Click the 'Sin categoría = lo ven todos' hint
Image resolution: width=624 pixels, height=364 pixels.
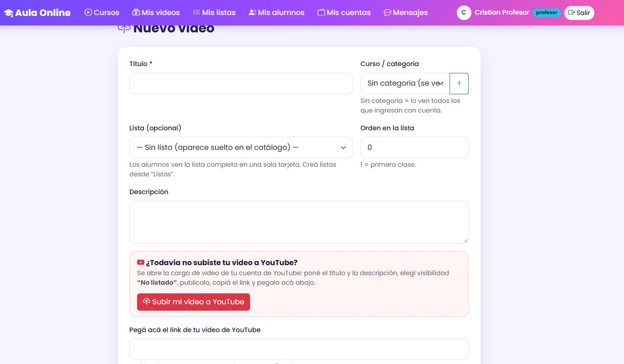point(410,105)
